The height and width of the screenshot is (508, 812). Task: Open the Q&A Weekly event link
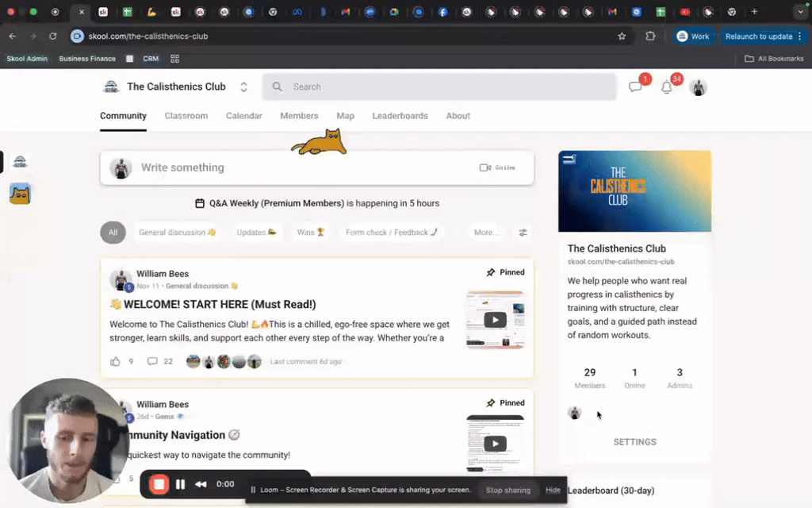317,203
